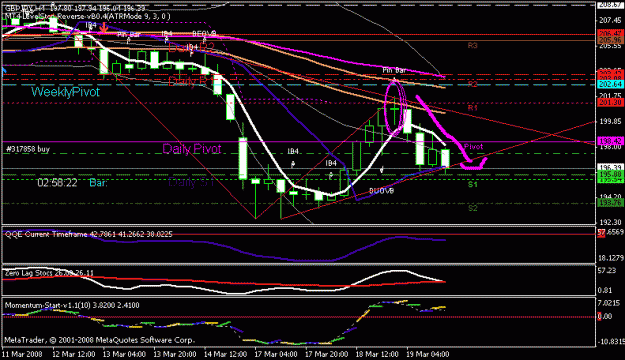Click the 18 Mar 12:00 time label
This screenshot has width=625, height=360.
(x=377, y=354)
